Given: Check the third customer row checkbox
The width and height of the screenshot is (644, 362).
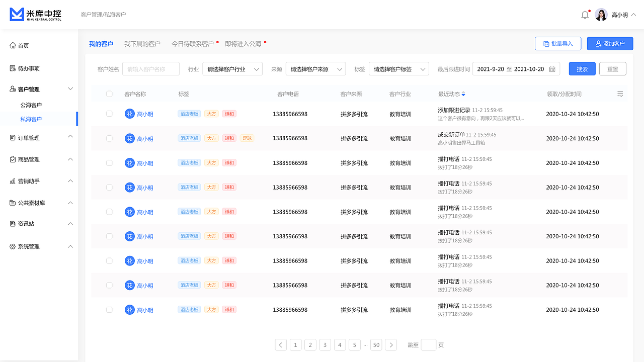Looking at the screenshot, I should [x=109, y=163].
